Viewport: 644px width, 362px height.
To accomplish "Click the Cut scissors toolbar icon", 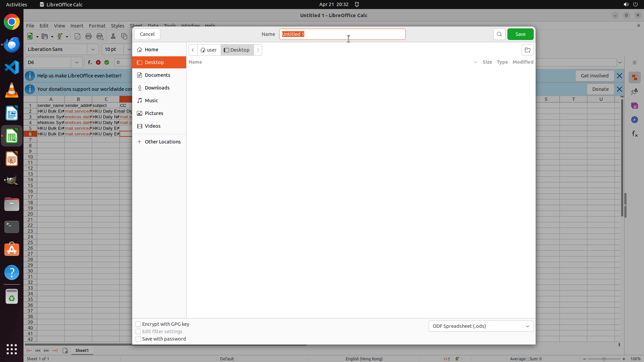I will [113, 36].
